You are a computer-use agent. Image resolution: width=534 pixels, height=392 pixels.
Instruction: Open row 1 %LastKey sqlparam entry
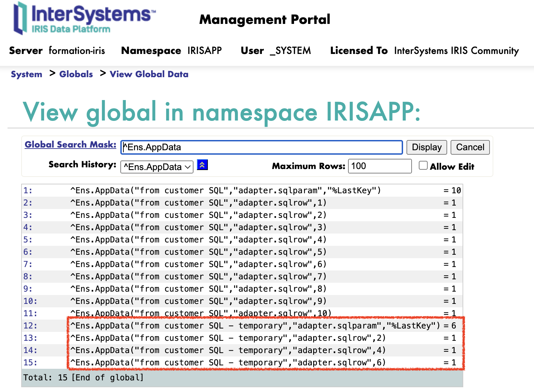(225, 191)
